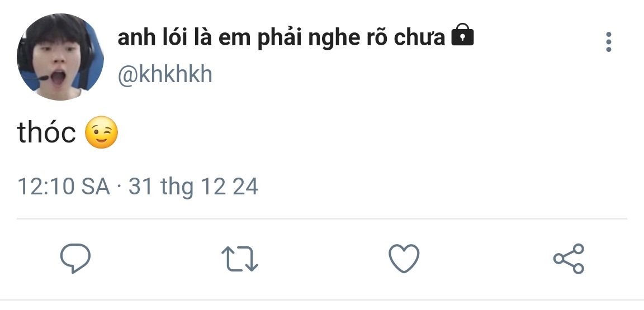Viewport: 644px width, 310px height.
Task: Click the dot separator between time and date
Action: click(119, 186)
